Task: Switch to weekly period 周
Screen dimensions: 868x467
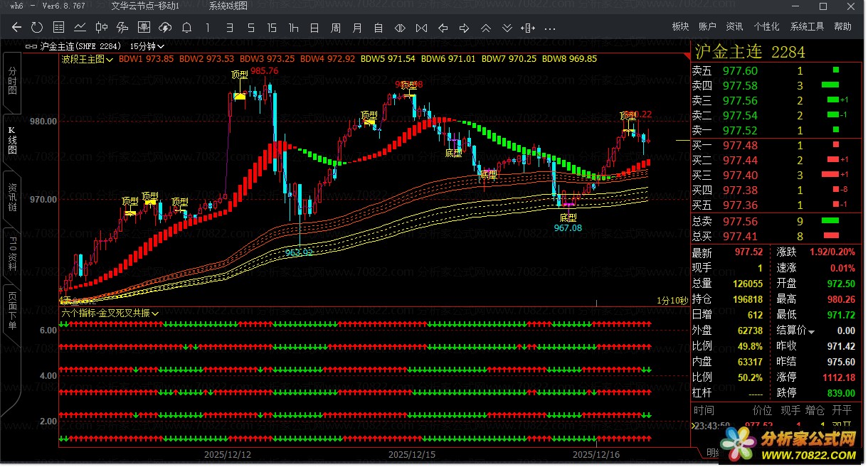Action: coord(336,28)
